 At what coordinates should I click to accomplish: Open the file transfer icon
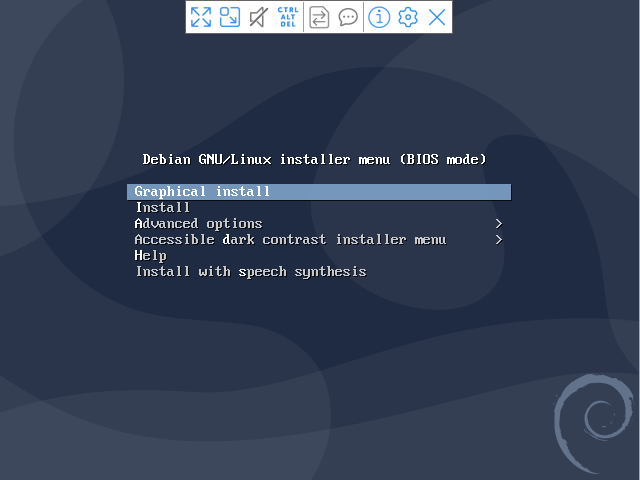click(x=319, y=17)
